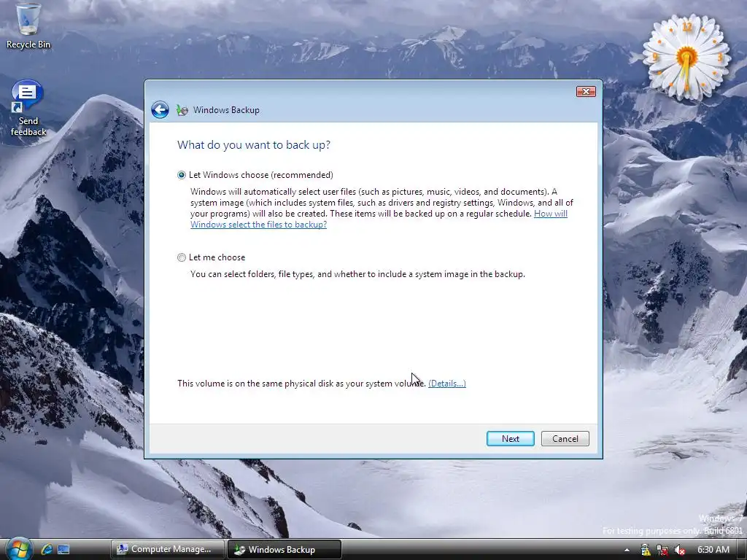
Task: Click the "You can select folders, file types" description
Action: tap(357, 274)
